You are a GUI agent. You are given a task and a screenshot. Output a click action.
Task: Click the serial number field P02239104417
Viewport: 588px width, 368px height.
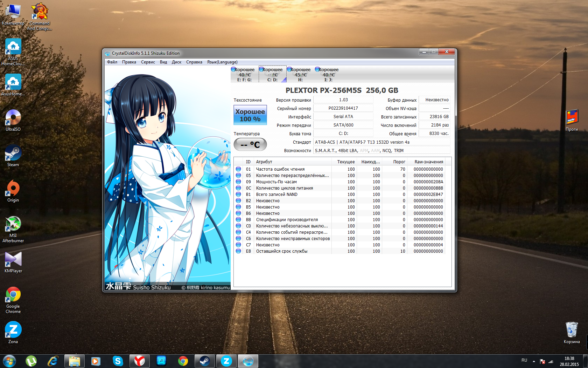point(343,108)
